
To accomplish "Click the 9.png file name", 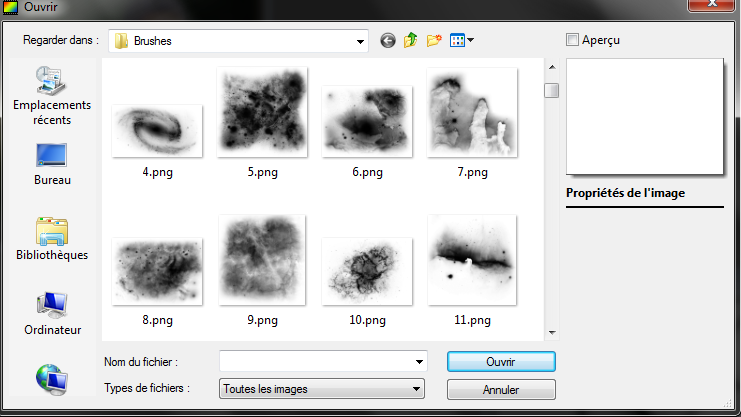I will (x=262, y=320).
